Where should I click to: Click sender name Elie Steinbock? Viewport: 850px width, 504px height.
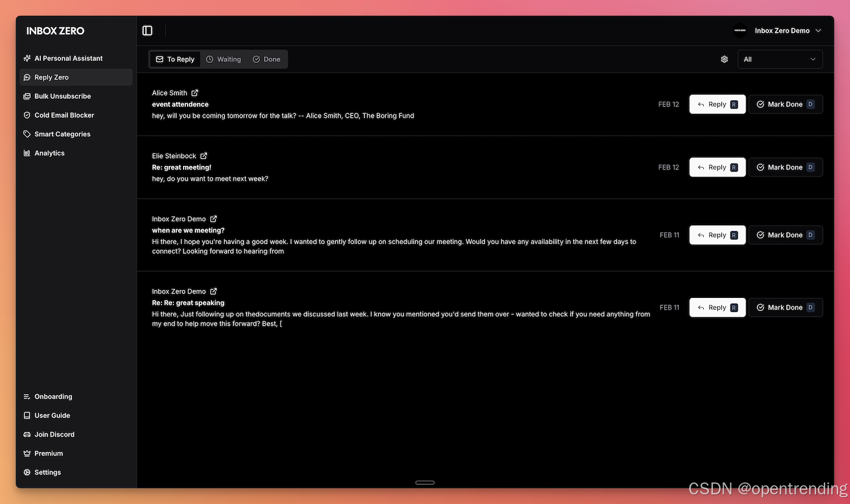pos(174,156)
